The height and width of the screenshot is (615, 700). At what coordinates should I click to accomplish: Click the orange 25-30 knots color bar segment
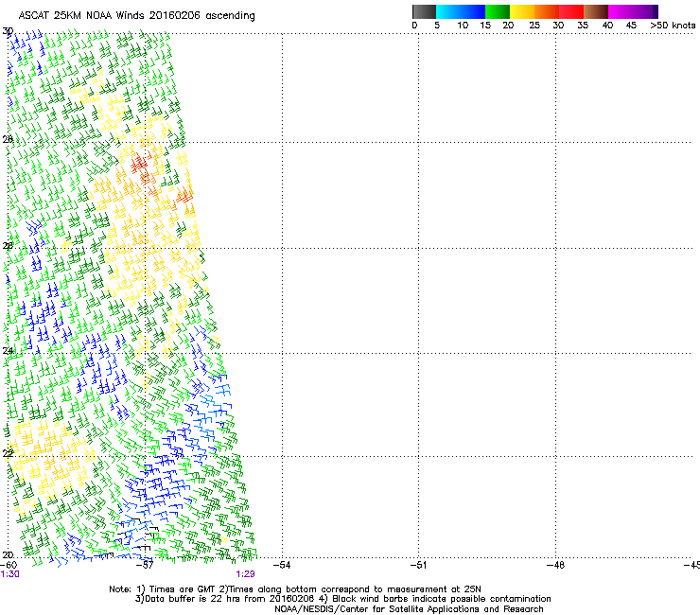547,11
